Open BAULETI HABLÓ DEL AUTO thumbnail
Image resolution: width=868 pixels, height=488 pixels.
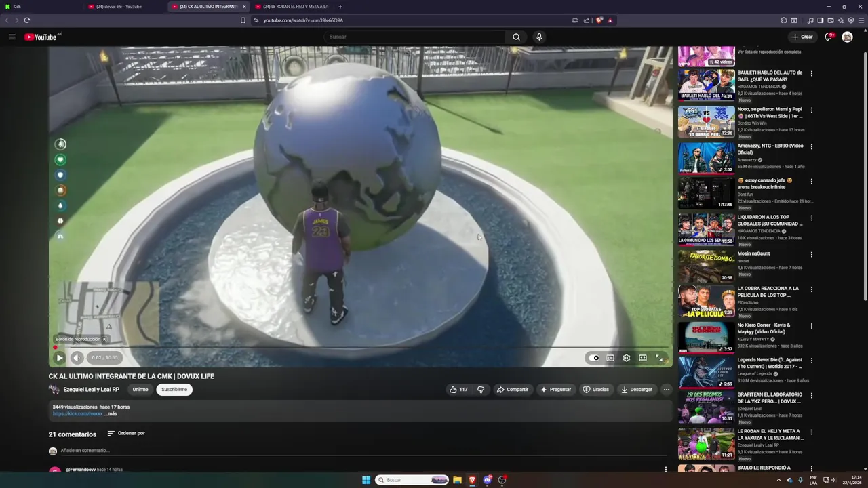[x=706, y=85]
